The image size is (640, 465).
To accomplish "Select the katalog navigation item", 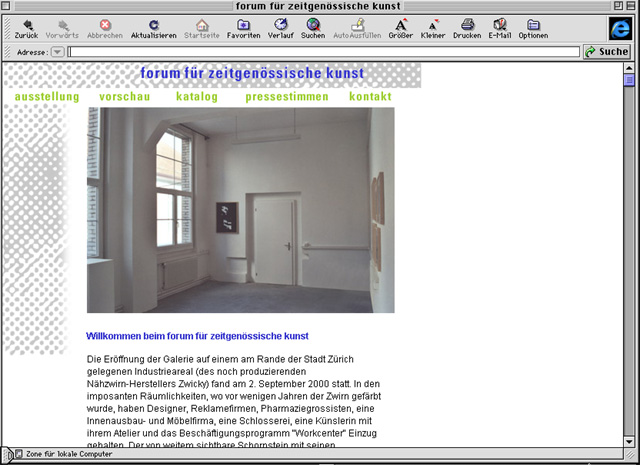I will pos(196,97).
